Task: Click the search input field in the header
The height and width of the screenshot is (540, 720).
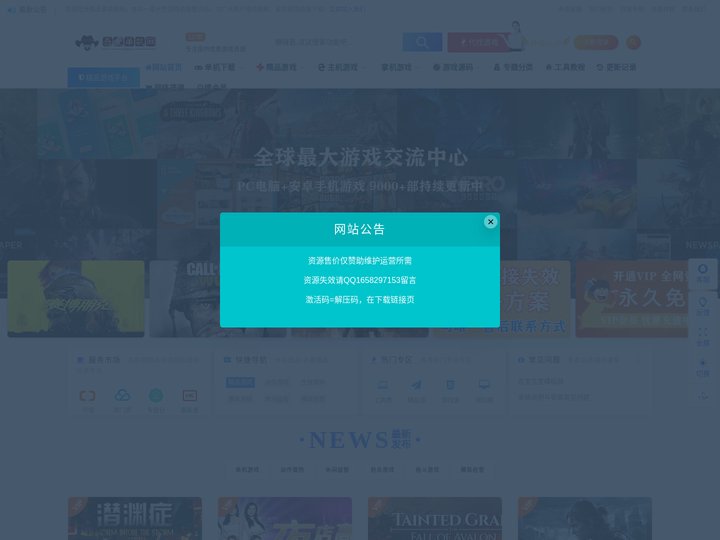Action: 335,42
